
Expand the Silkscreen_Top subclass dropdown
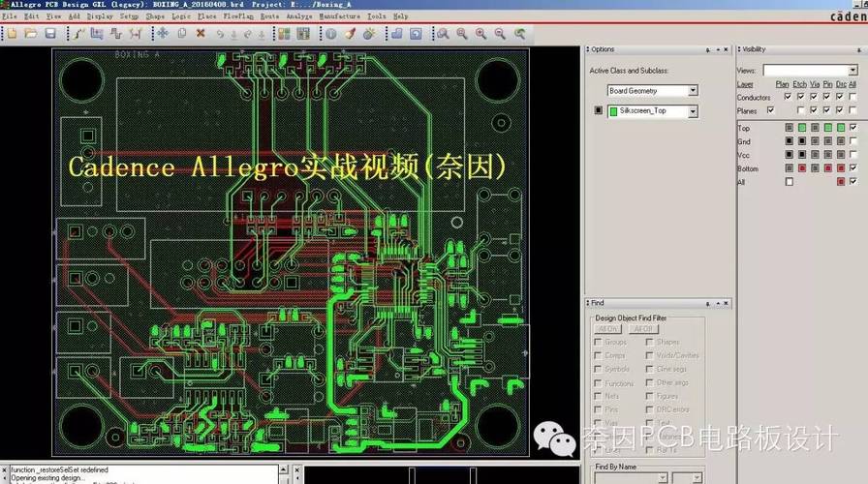[693, 112]
